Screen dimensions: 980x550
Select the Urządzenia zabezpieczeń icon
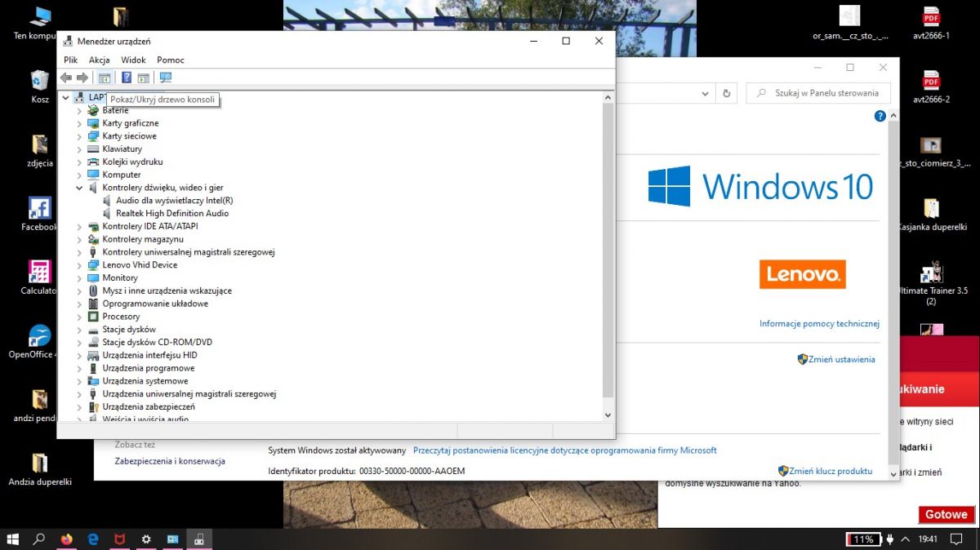coord(93,406)
